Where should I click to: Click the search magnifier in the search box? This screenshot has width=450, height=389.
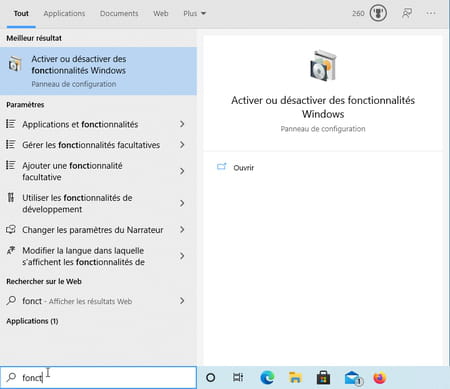click(11, 377)
